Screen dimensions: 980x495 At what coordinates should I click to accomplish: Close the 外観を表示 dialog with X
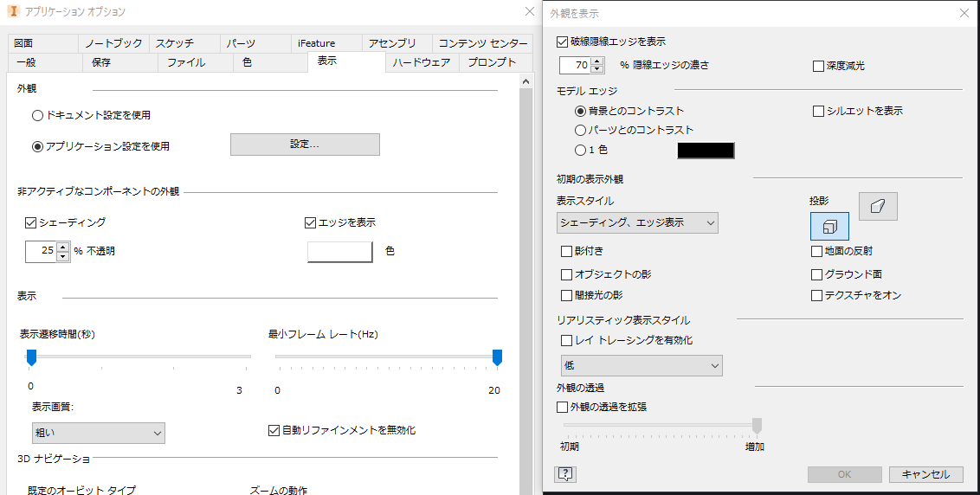coord(964,12)
